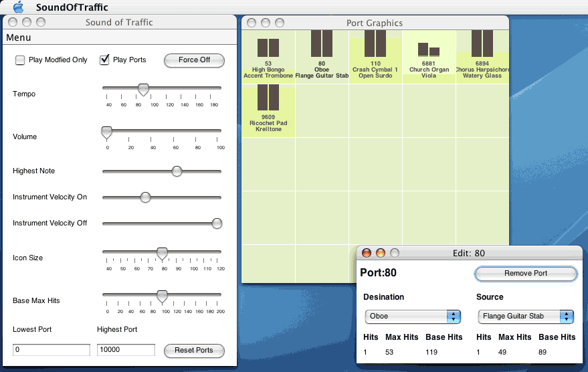Select the port 6881 bar icon

[x=429, y=50]
